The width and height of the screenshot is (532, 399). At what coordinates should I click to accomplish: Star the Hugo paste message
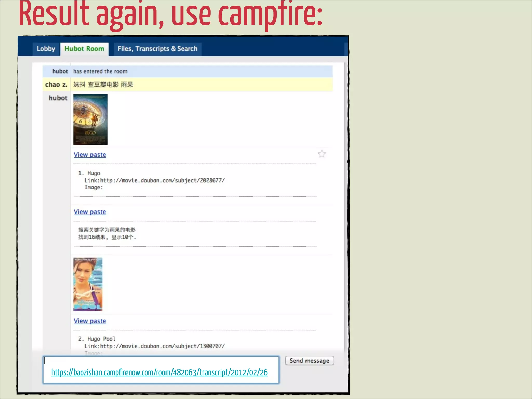[322, 154]
